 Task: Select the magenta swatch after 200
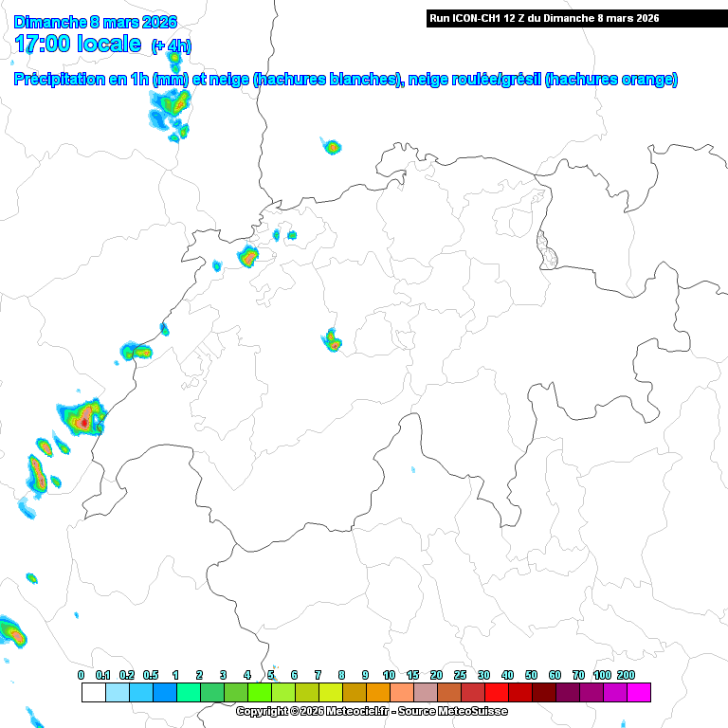(x=638, y=693)
